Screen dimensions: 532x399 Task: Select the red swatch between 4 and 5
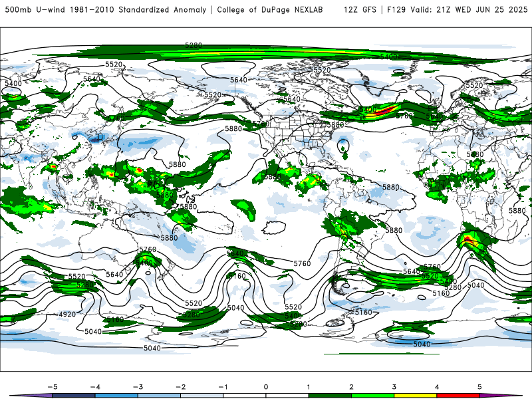coord(458,396)
